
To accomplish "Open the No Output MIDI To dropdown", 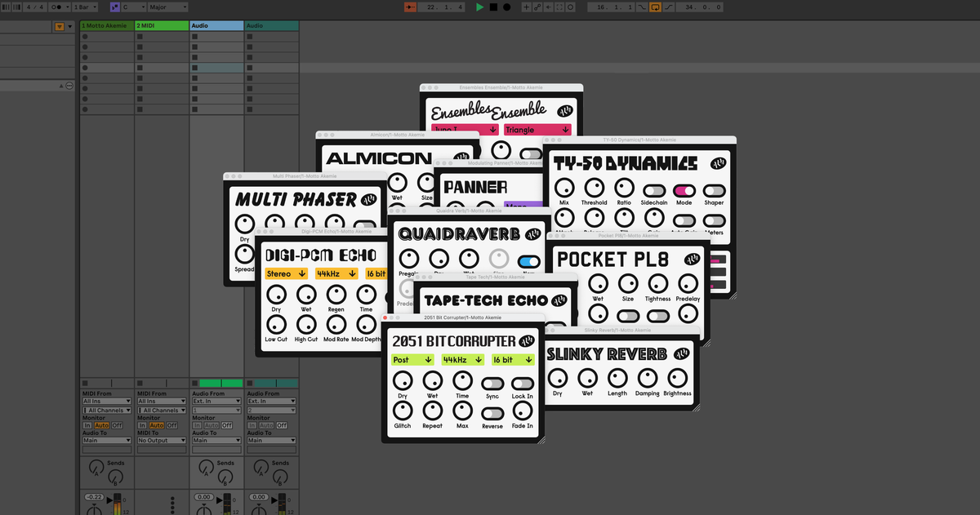I will click(x=162, y=440).
